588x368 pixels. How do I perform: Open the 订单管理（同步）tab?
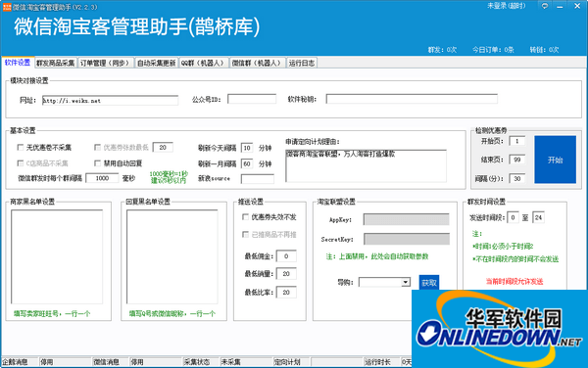point(106,63)
